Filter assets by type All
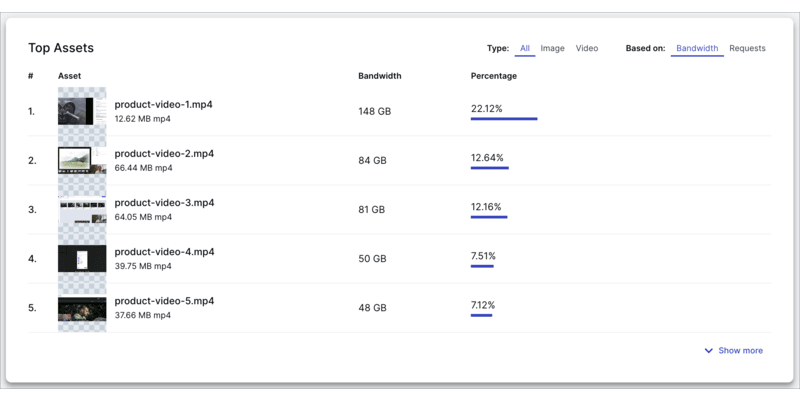 point(525,48)
